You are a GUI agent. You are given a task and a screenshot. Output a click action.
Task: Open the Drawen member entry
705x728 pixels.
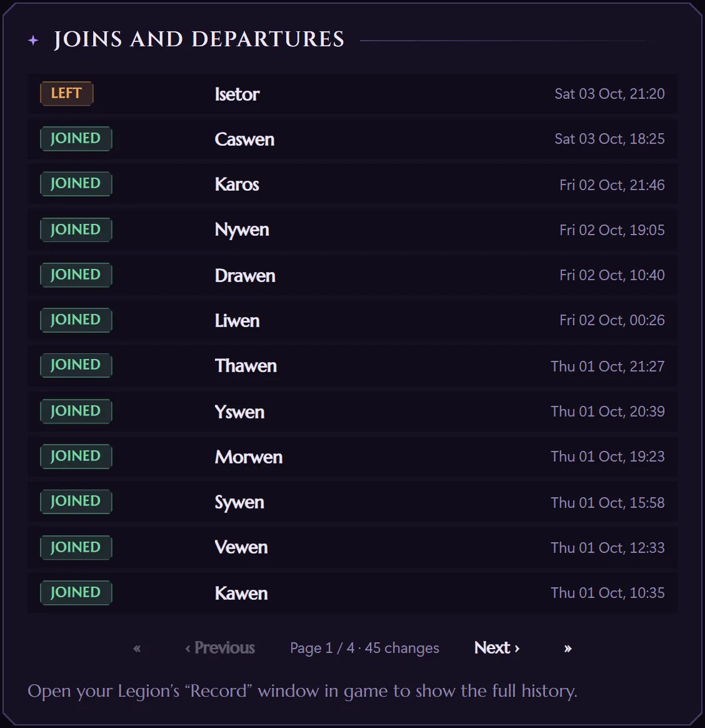point(245,276)
